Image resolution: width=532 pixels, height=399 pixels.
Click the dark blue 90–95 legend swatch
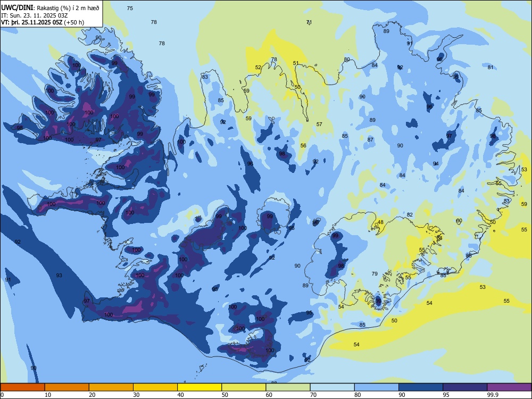pyautogui.click(x=421, y=387)
